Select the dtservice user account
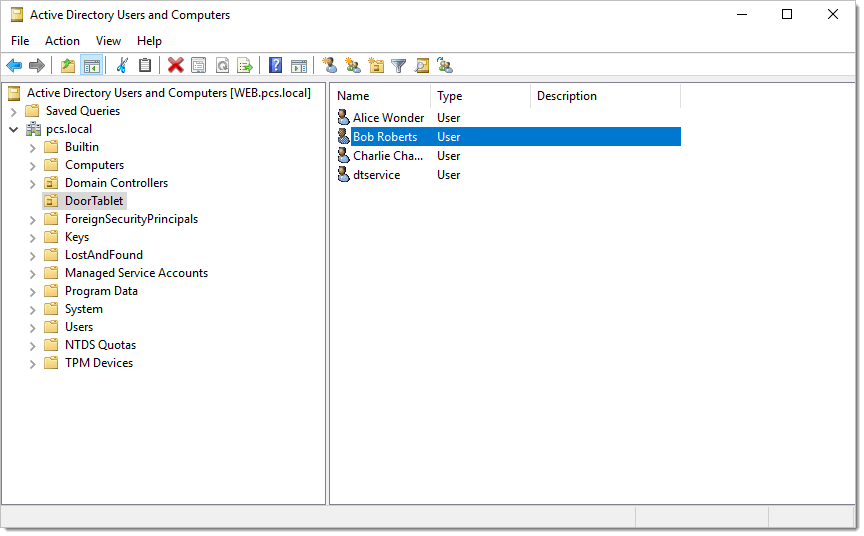This screenshot has width=864, height=536. tap(376, 175)
